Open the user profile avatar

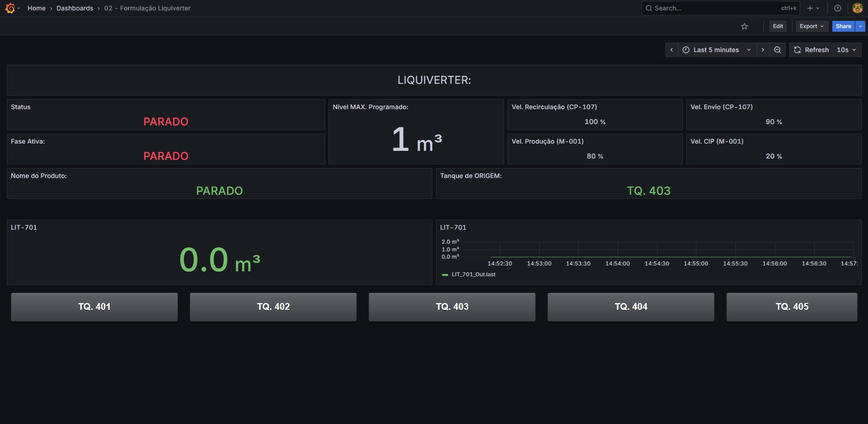pos(857,8)
